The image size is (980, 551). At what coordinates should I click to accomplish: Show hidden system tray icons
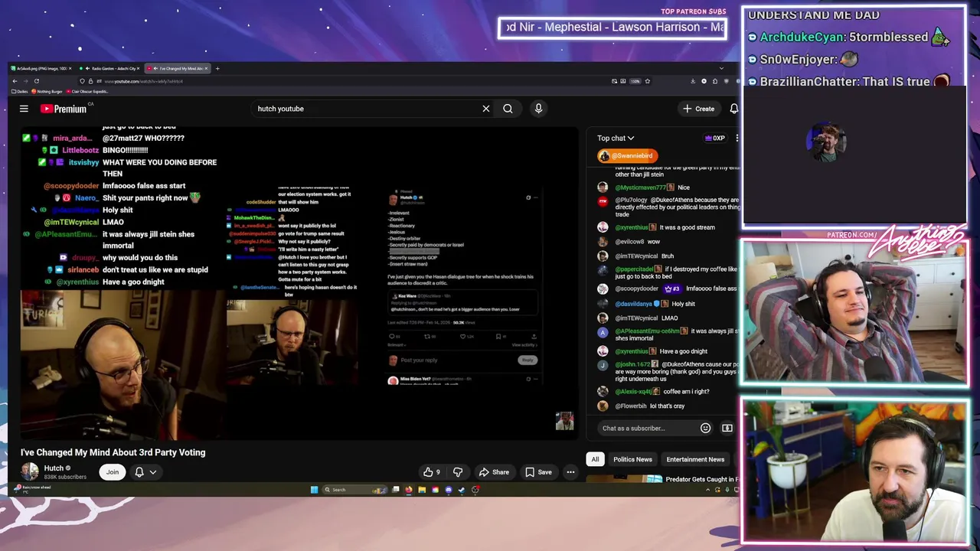[x=707, y=490]
